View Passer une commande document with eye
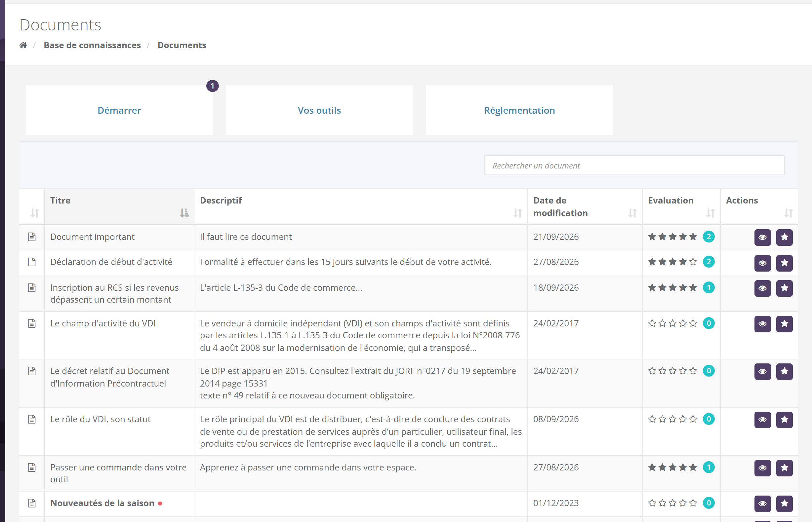This screenshot has height=522, width=812. tap(762, 468)
